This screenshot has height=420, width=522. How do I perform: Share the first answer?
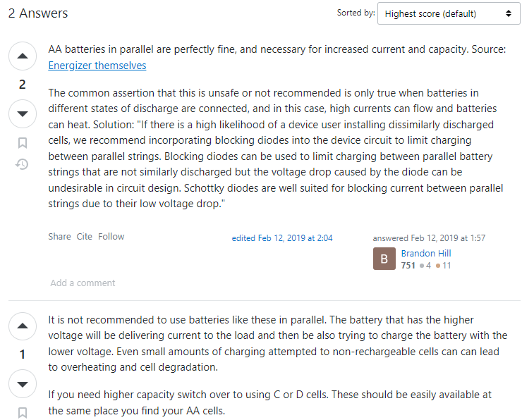59,237
